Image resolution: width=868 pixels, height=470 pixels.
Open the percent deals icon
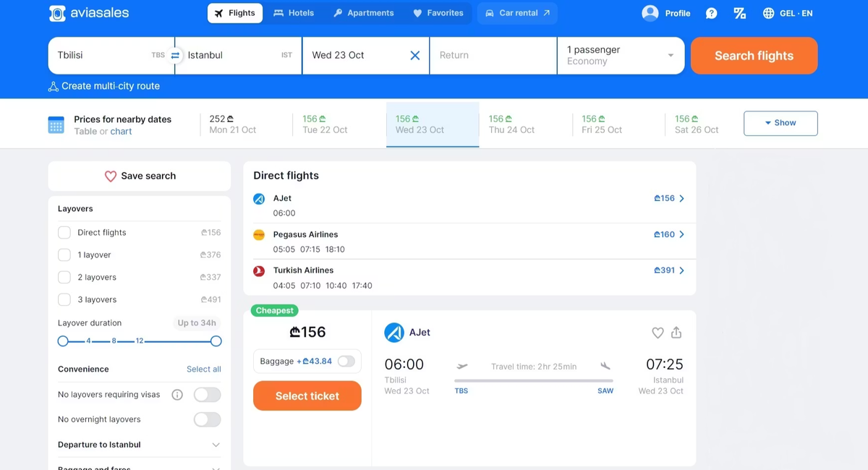pyautogui.click(x=739, y=13)
